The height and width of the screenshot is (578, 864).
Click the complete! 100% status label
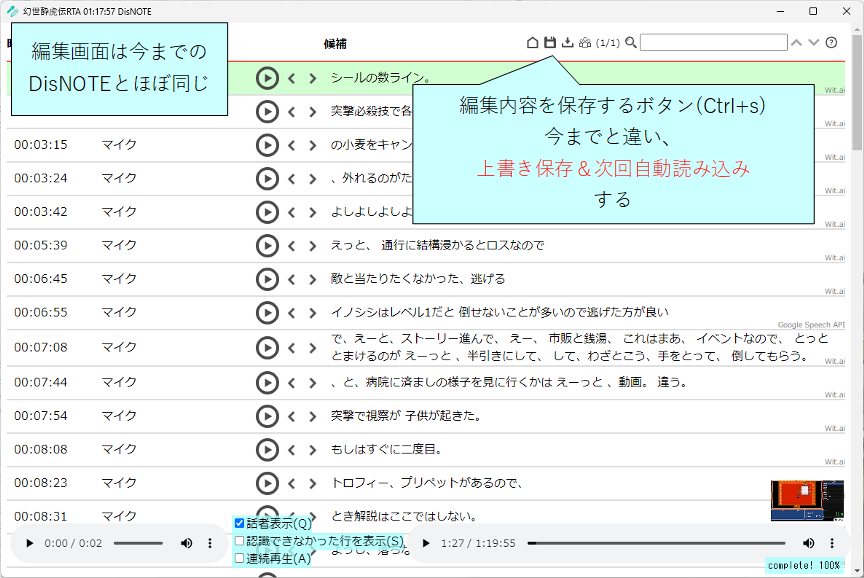804,565
